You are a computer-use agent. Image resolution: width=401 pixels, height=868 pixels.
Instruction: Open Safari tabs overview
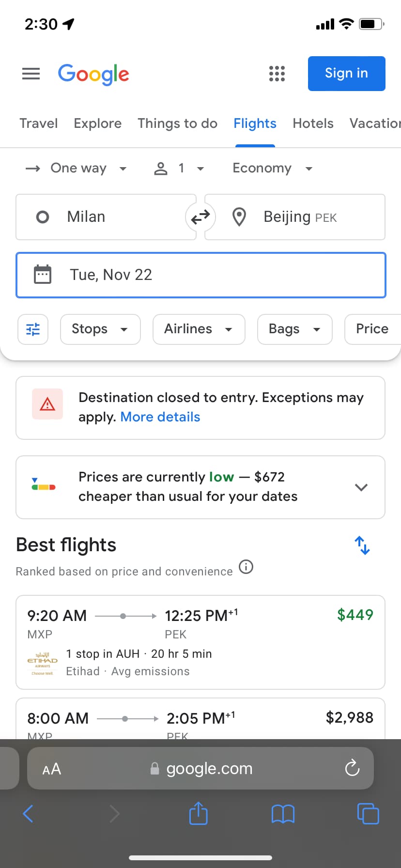pos(368,813)
